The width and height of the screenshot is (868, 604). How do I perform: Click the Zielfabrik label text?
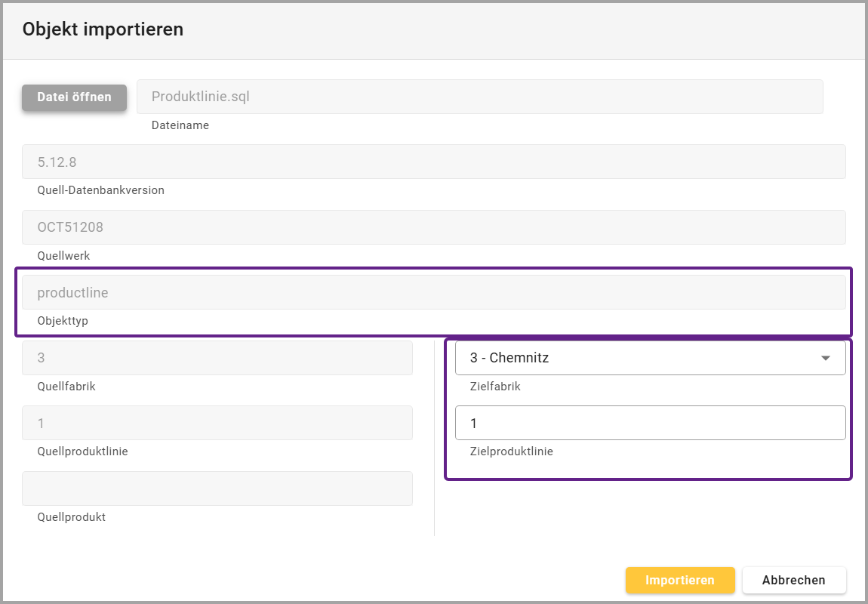(x=495, y=387)
